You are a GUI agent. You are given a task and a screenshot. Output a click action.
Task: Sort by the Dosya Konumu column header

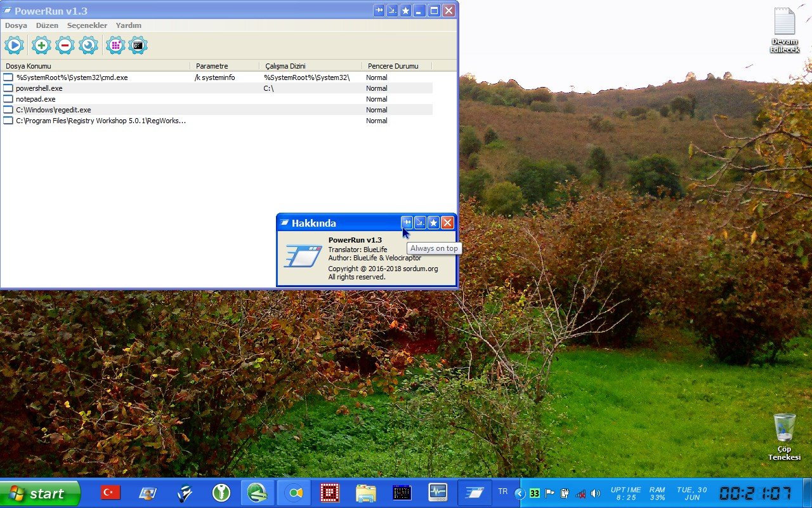pyautogui.click(x=95, y=66)
